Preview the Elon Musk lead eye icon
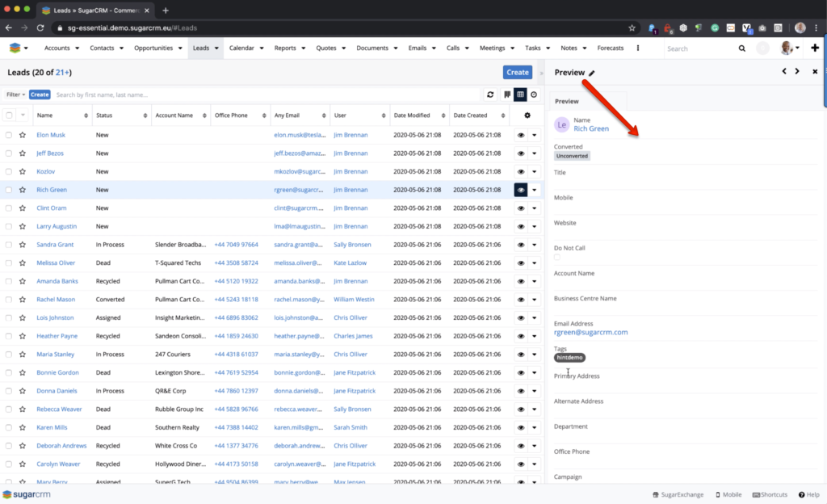 pyautogui.click(x=521, y=135)
